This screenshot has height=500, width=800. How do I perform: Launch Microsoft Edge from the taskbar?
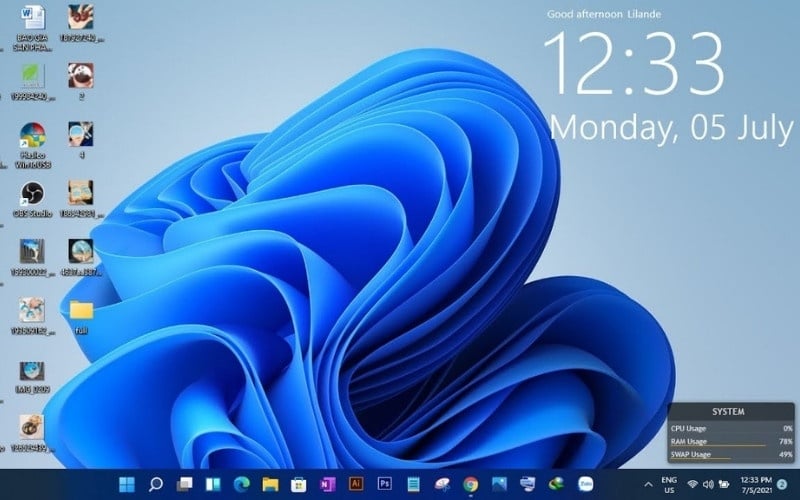tap(241, 484)
